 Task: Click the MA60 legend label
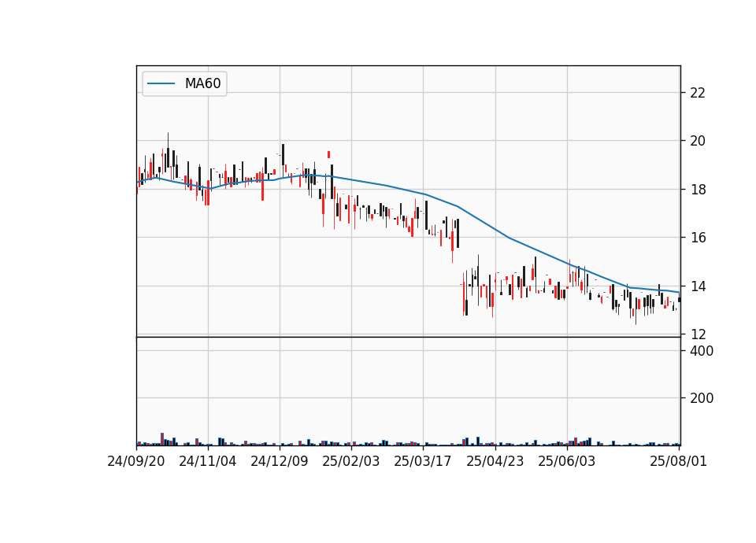tap(202, 83)
